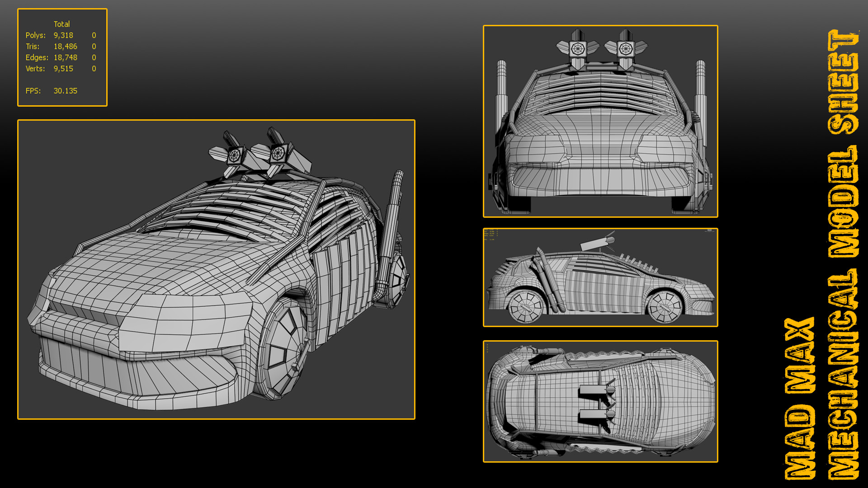The height and width of the screenshot is (488, 868).
Task: Select the Polys value 9,318
Action: 63,35
